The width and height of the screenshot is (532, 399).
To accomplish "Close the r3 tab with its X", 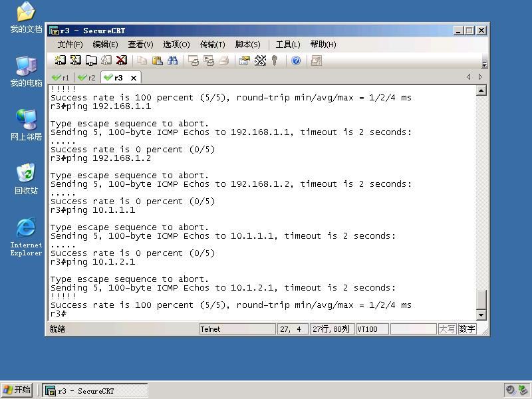I will point(134,78).
